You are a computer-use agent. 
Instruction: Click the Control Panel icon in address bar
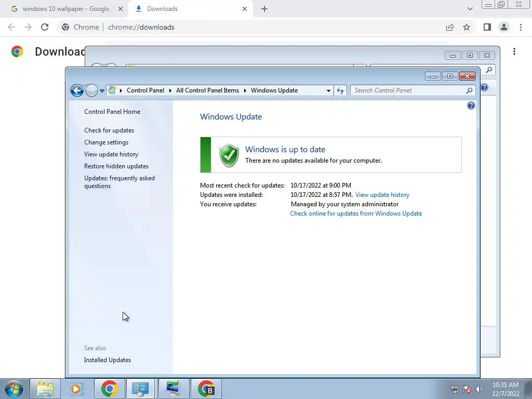(x=112, y=90)
